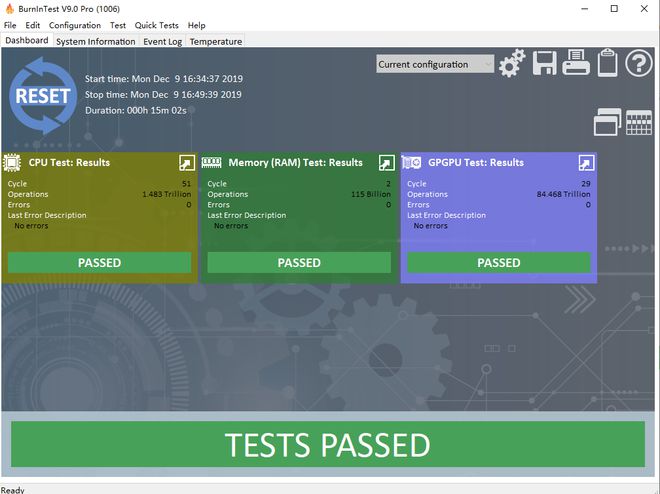Click the 115 Billion operations value
660x494 pixels.
click(x=371, y=194)
